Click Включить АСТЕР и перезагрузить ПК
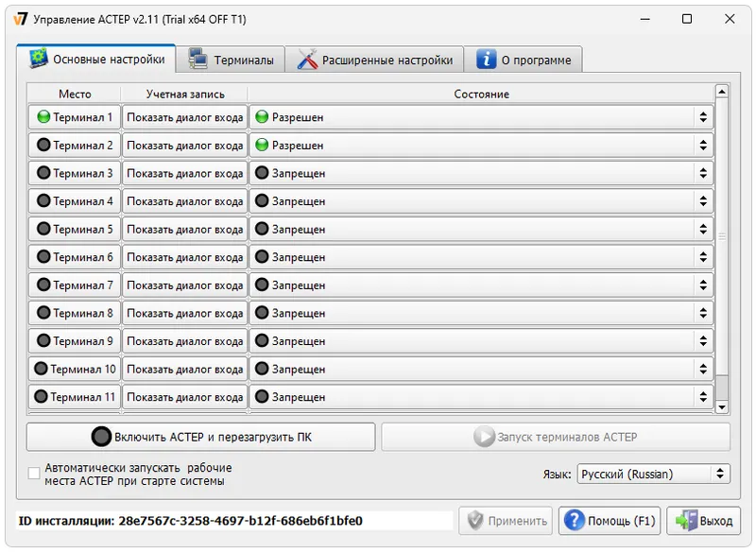 tap(200, 437)
